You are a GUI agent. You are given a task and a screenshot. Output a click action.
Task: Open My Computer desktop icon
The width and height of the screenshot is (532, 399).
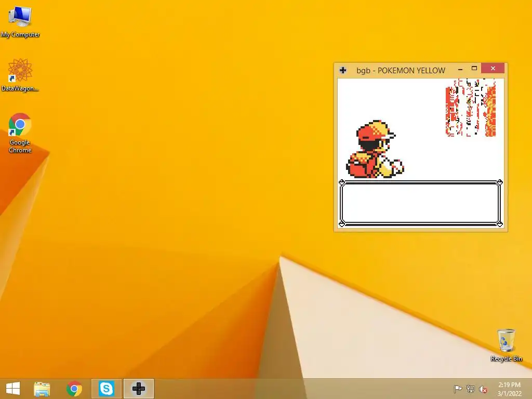[20, 22]
